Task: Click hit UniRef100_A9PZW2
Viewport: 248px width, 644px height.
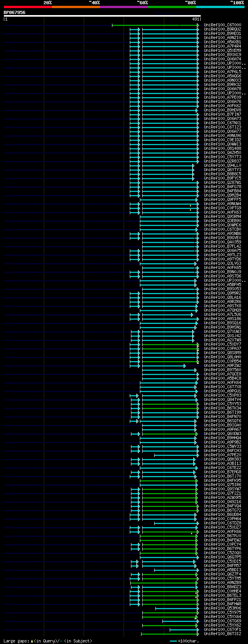Action: click(x=222, y=366)
